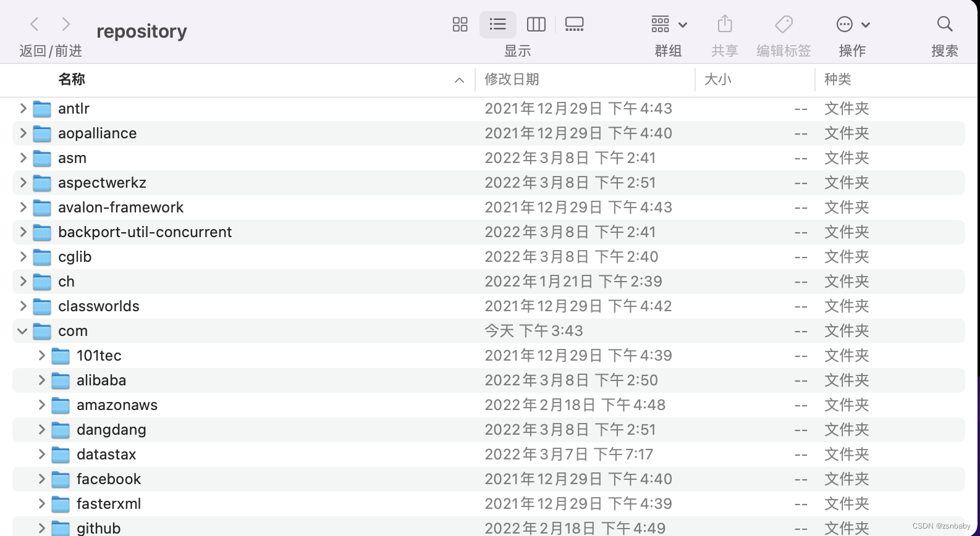Expand the datastax subfolder

click(x=41, y=454)
